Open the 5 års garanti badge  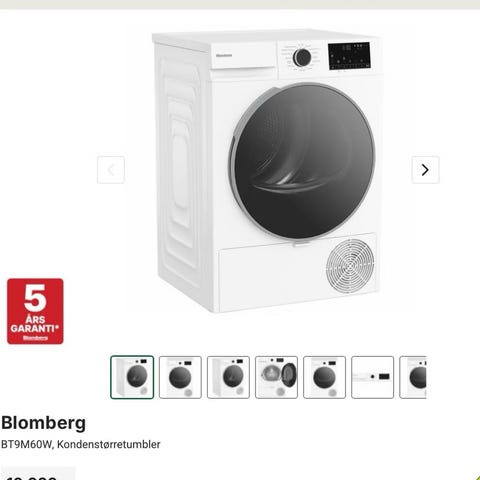35,311
